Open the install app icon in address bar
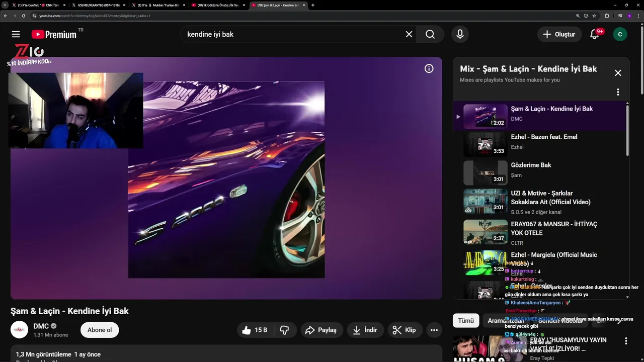Image resolution: width=644 pixels, height=362 pixels. 586,16
